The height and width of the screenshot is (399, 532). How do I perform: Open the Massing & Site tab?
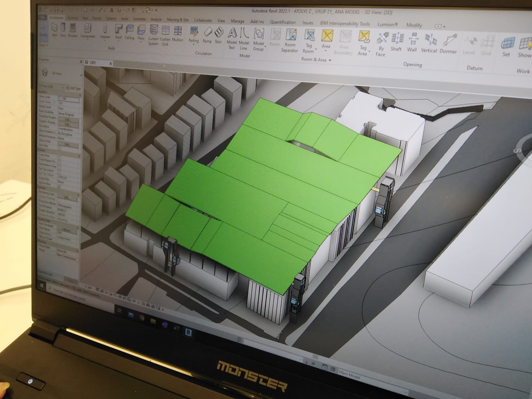point(178,20)
